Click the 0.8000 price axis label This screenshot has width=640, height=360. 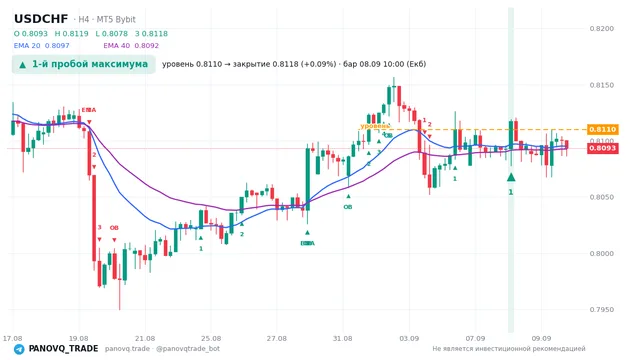click(x=602, y=253)
